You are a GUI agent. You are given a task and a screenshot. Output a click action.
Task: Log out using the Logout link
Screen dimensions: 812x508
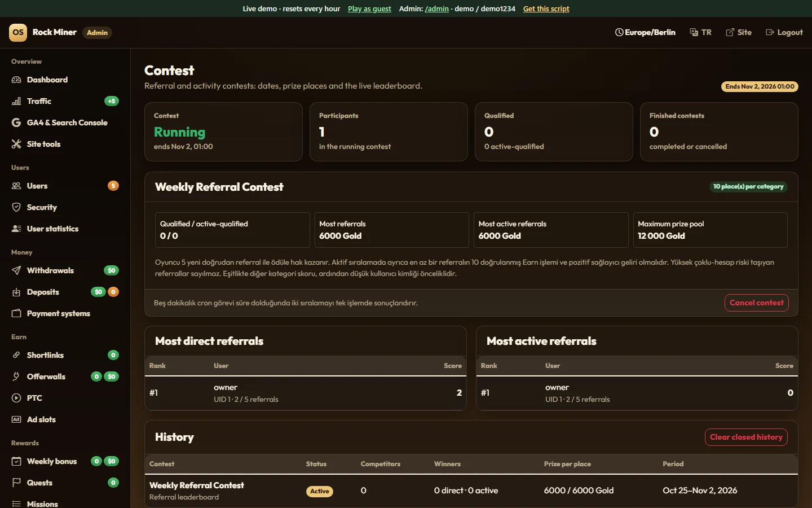coord(784,32)
